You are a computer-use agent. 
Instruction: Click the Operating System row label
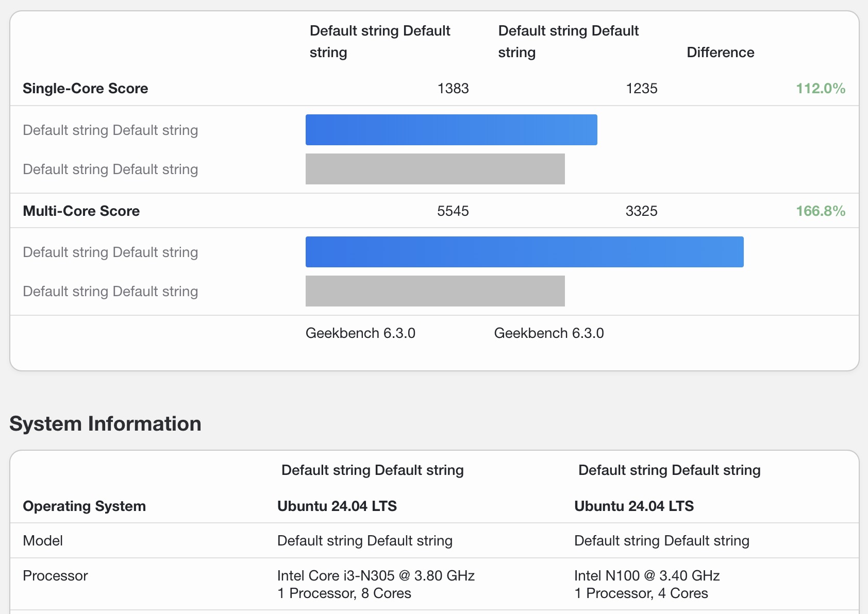85,506
